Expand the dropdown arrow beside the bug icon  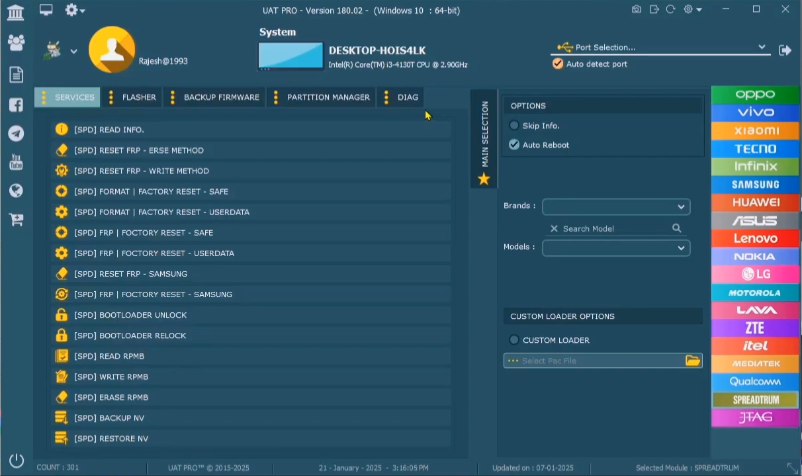point(74,51)
